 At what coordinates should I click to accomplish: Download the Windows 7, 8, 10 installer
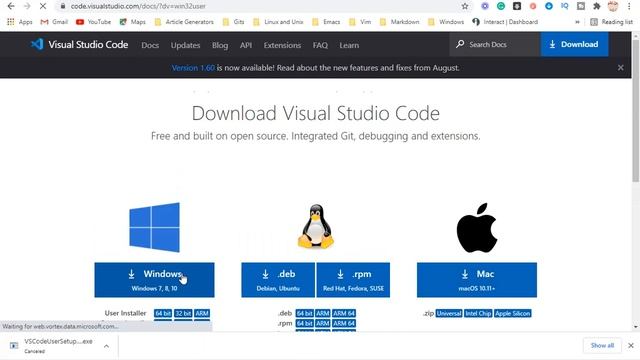point(154,280)
